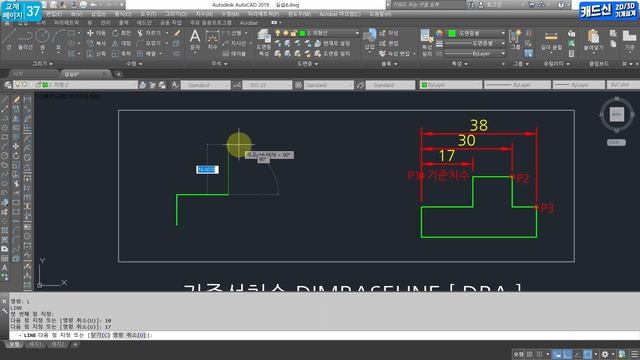Select the Undo (명령 취소(U)) command option

pos(129,335)
